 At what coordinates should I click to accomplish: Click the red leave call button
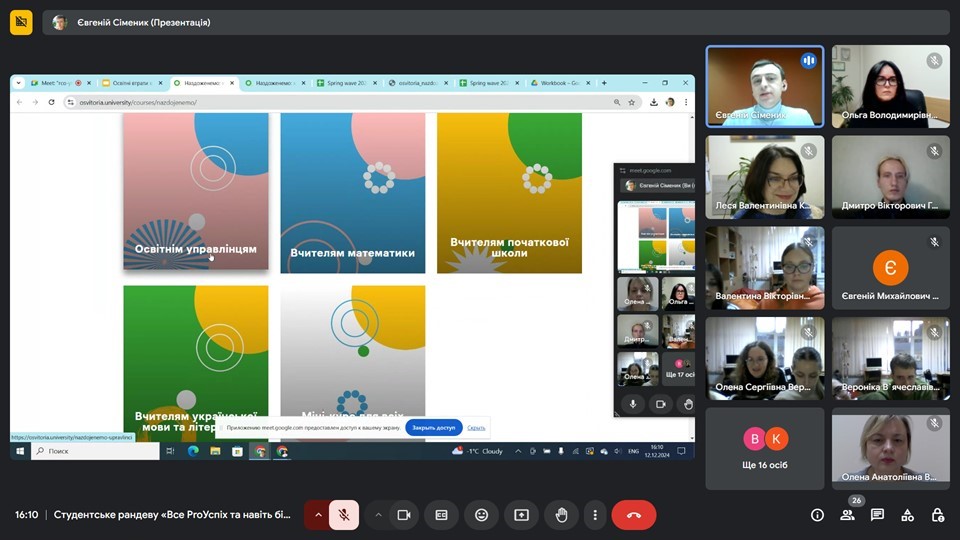tap(633, 515)
